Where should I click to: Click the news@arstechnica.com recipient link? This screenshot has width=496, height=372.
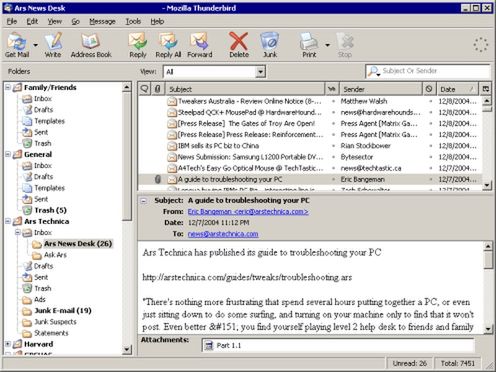pyautogui.click(x=223, y=234)
